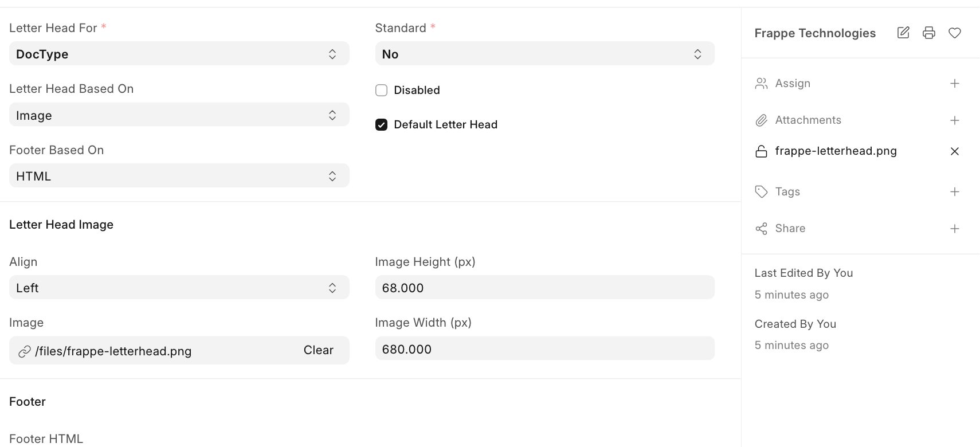Clear the letterhead image file
Viewport: 980px width, 447px height.
pyautogui.click(x=318, y=350)
